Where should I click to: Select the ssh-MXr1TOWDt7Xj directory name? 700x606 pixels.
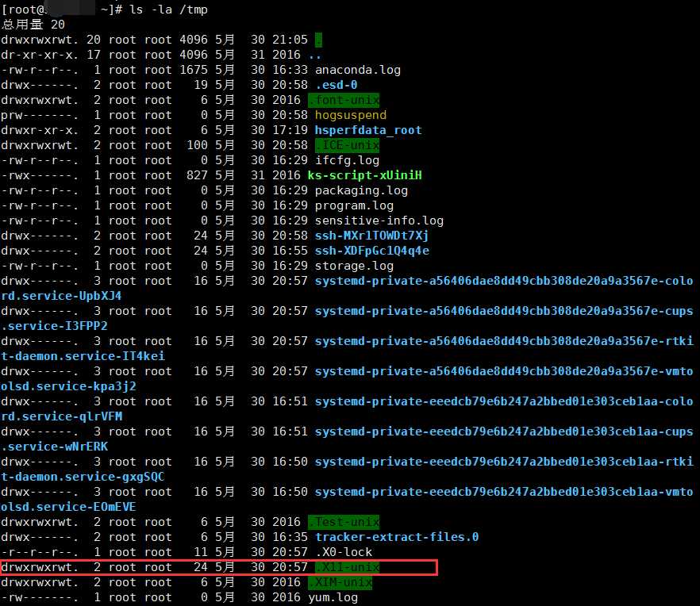(x=372, y=236)
